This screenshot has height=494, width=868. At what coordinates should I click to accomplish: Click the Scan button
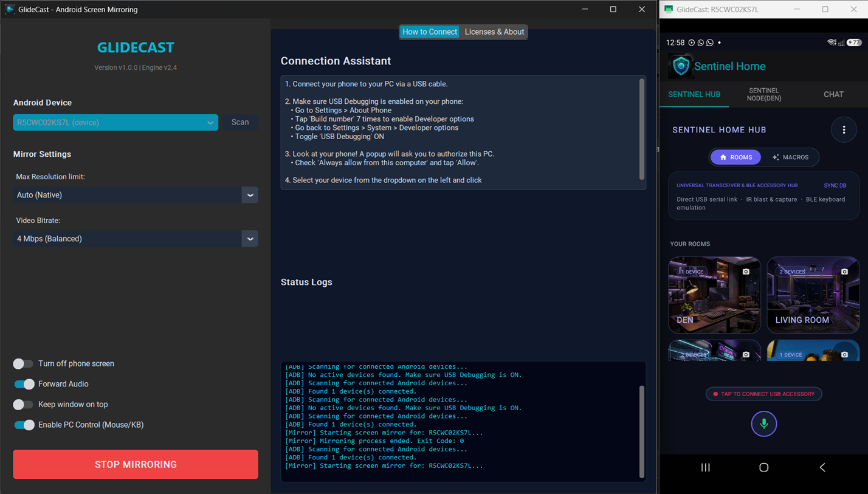240,122
